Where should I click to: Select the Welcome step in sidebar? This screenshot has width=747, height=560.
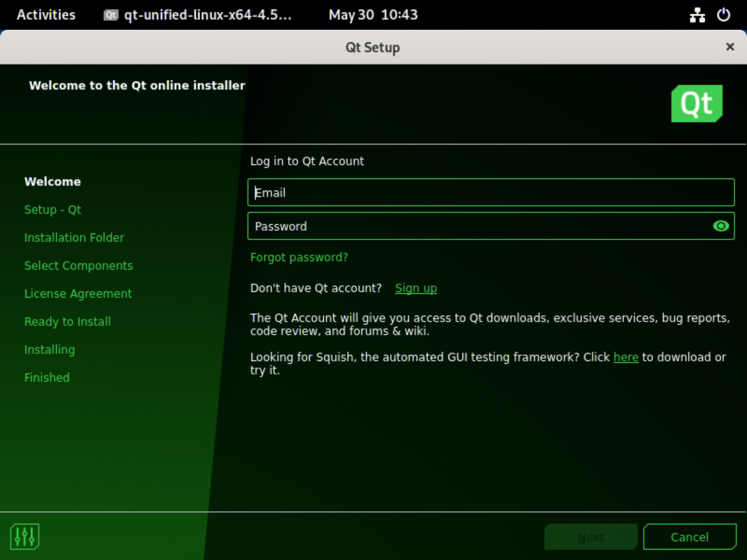click(52, 182)
